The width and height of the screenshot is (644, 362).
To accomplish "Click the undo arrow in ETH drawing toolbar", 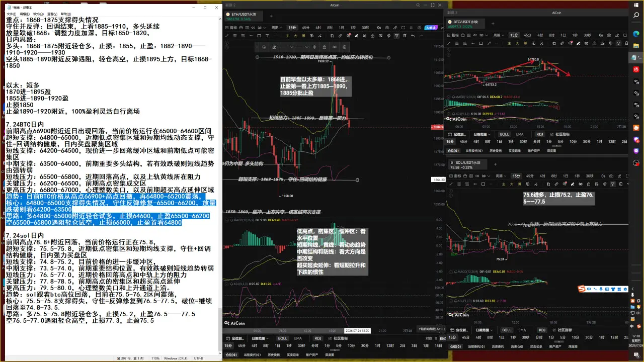I will point(413,36).
